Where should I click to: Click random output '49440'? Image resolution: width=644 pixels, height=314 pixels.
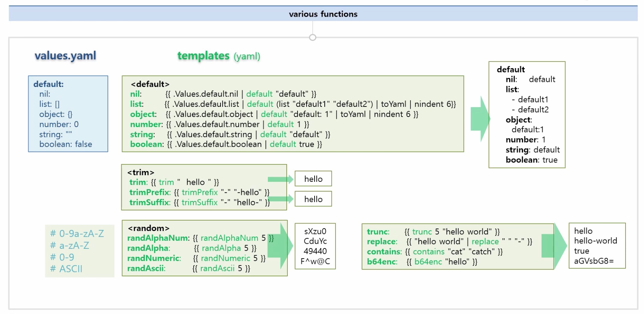point(315,251)
